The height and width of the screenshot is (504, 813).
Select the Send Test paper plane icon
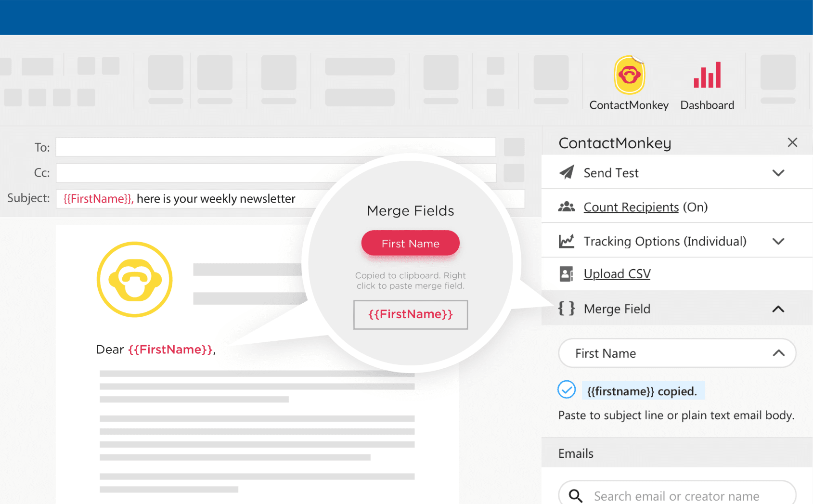[x=567, y=172]
